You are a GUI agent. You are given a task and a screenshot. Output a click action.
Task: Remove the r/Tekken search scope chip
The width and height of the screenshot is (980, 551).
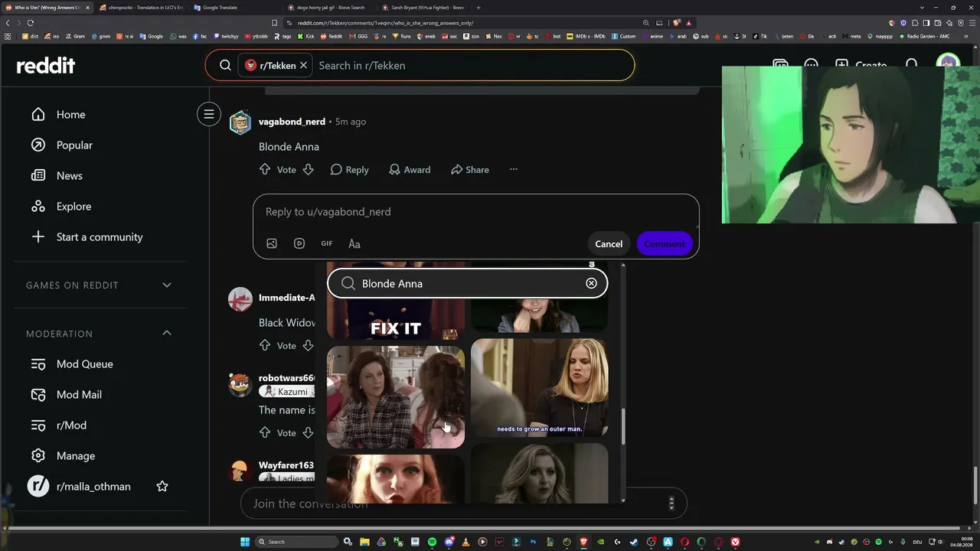tap(303, 66)
